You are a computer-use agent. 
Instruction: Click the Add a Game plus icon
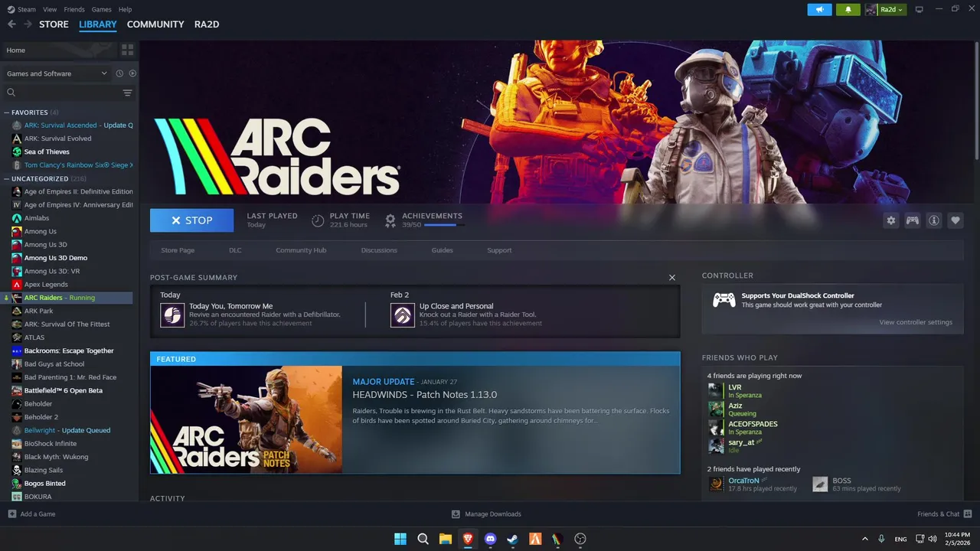(11, 514)
